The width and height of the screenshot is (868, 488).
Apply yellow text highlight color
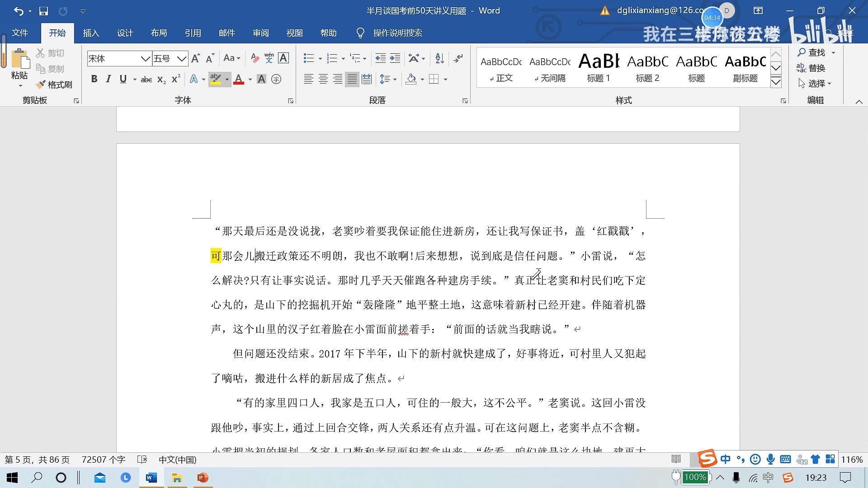[x=216, y=80]
